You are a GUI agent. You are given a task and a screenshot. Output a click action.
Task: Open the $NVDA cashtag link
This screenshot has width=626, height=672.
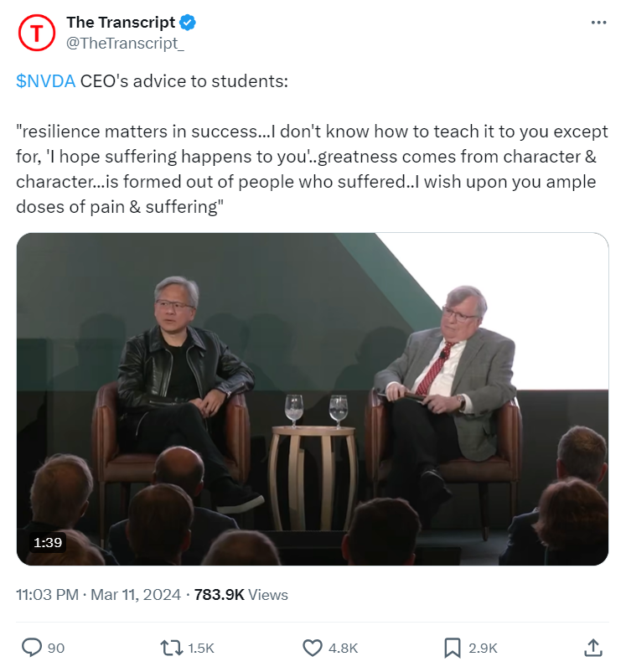(x=45, y=81)
